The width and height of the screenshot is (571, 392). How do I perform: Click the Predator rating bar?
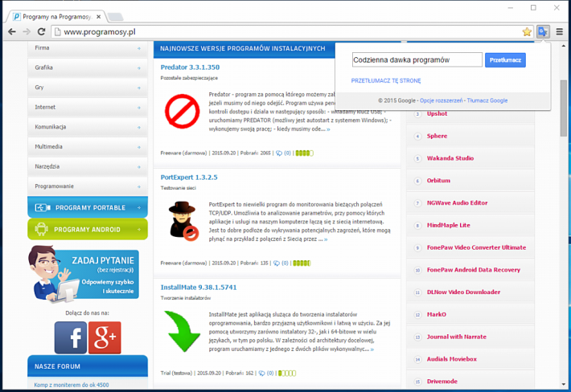pyautogui.click(x=304, y=153)
